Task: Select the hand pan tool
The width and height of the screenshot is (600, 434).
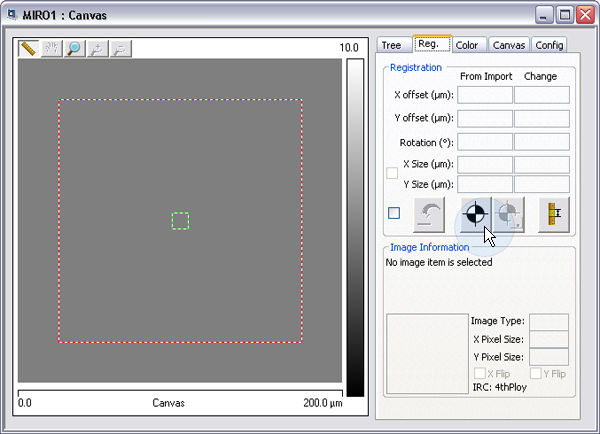Action: click(x=52, y=49)
